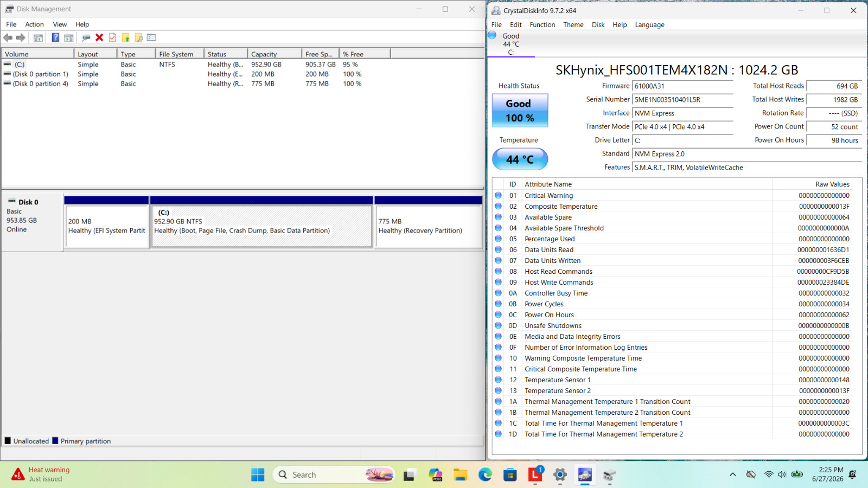
Task: Click the checkmark document properties icon
Action: point(112,37)
